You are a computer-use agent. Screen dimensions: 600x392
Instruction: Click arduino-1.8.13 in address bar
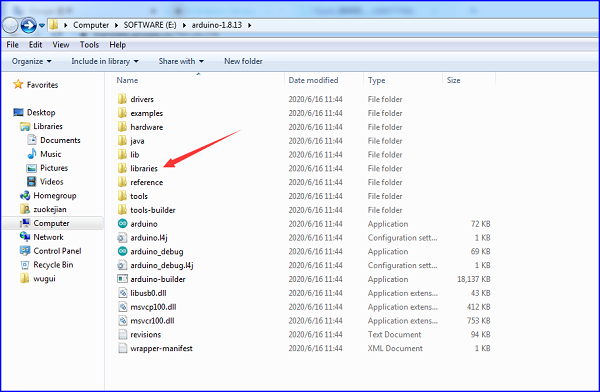pyautogui.click(x=217, y=25)
